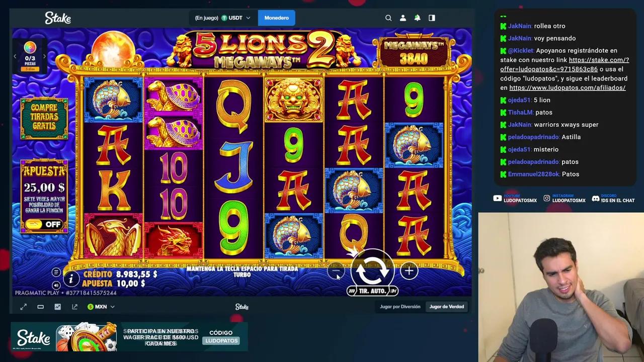Toggle the Apuesta ante bet OFF switch
The height and width of the screenshot is (362, 644).
click(44, 224)
